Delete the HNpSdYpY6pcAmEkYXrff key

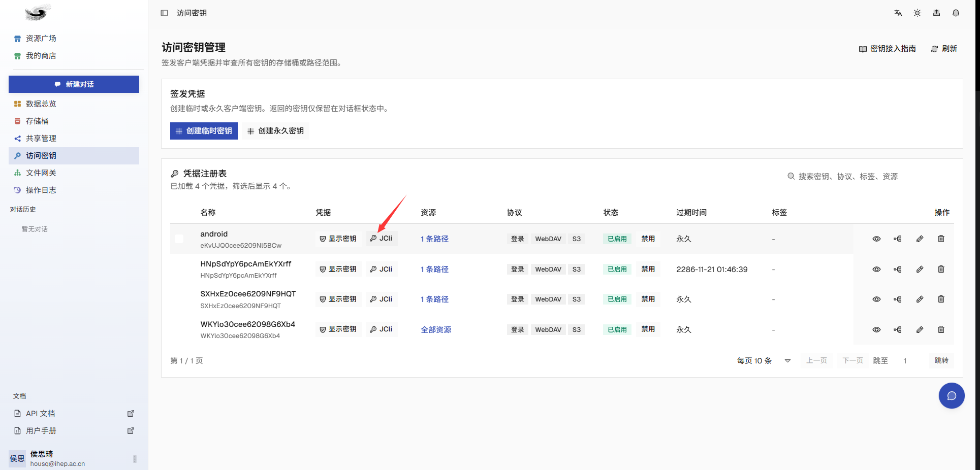(x=941, y=270)
